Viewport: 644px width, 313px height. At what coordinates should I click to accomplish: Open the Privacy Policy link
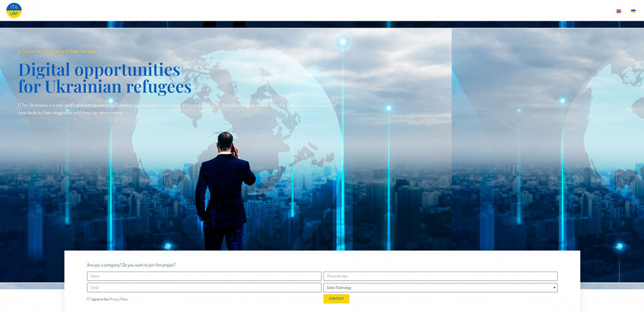point(119,299)
